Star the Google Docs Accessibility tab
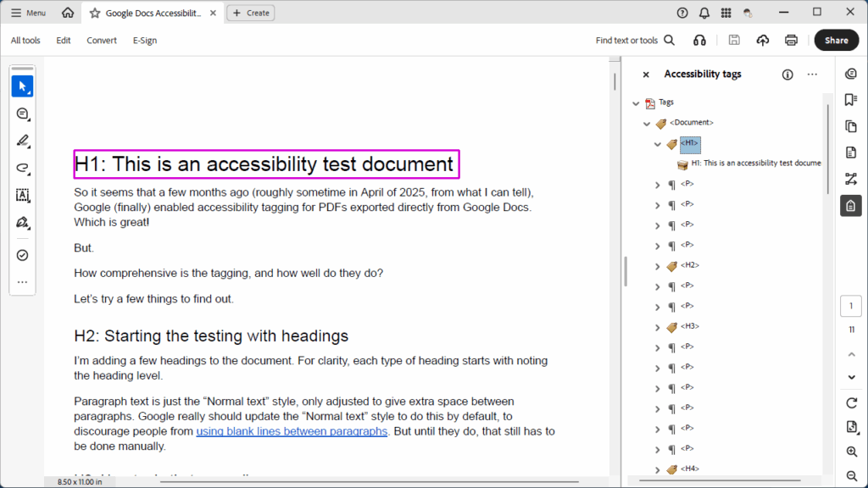Viewport: 868px width, 488px height. [x=95, y=13]
